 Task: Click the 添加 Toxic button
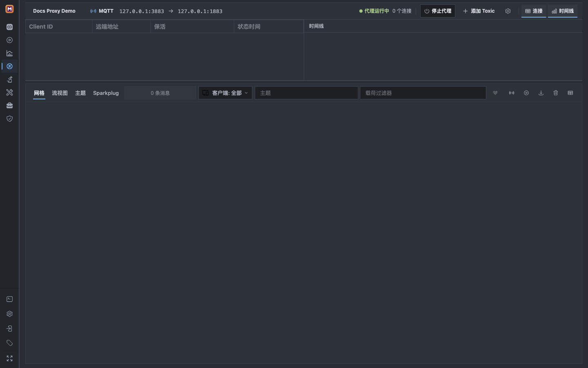tap(479, 11)
